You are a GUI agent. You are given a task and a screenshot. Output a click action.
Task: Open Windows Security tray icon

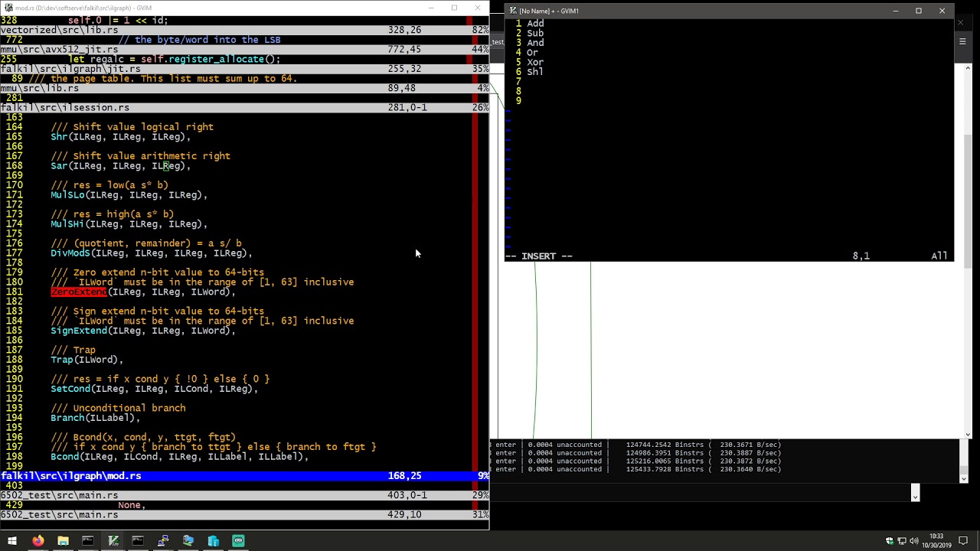coord(890,541)
